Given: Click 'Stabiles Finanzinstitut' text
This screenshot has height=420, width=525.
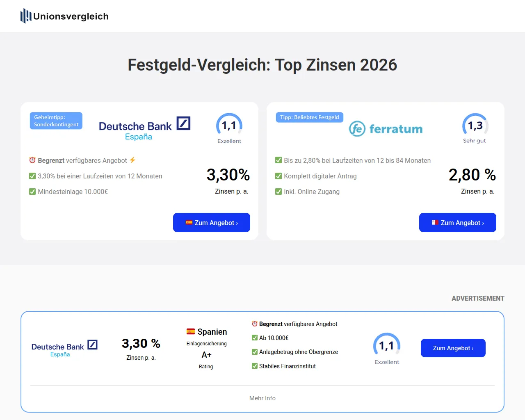Looking at the screenshot, I should 288,366.
